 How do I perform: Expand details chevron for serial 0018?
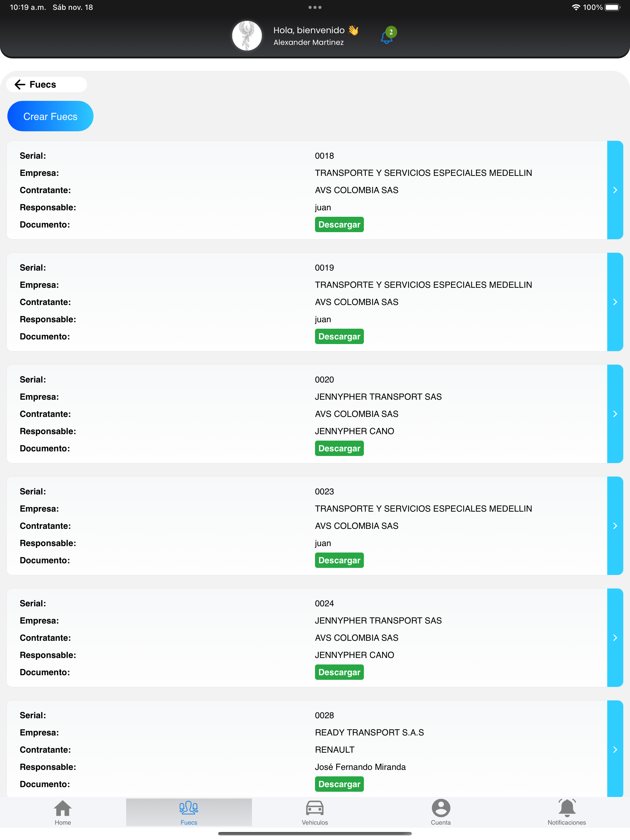pos(615,190)
